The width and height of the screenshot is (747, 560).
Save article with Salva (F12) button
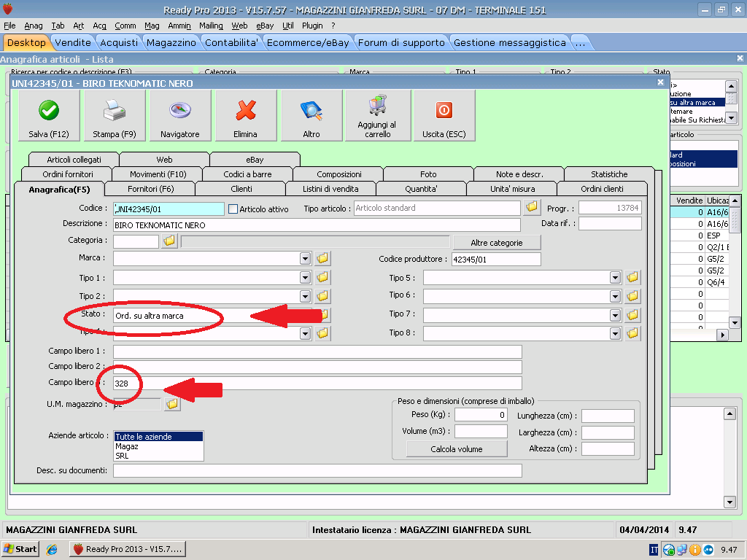coord(49,116)
